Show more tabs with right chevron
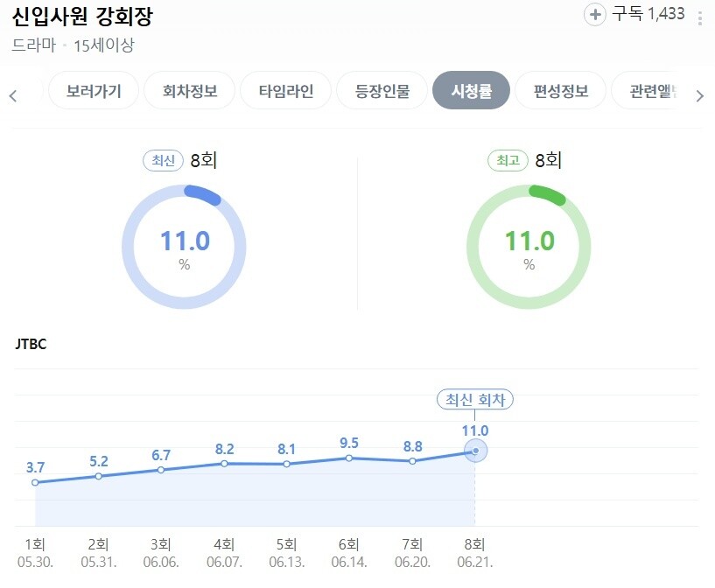The height and width of the screenshot is (588, 715). 700,95
